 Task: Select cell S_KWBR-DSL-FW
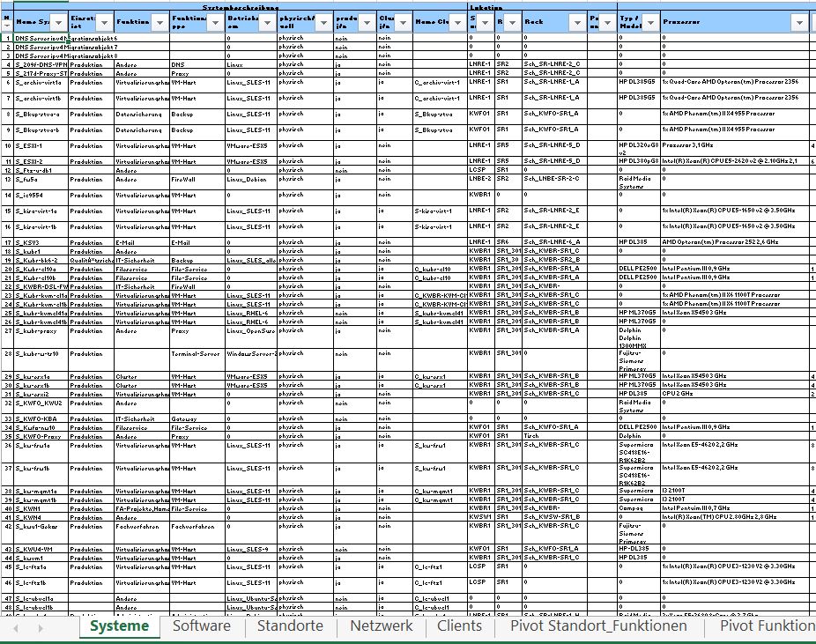41,286
